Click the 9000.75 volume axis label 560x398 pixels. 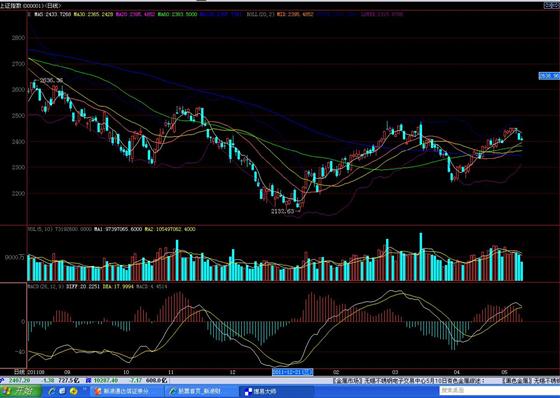point(15,257)
